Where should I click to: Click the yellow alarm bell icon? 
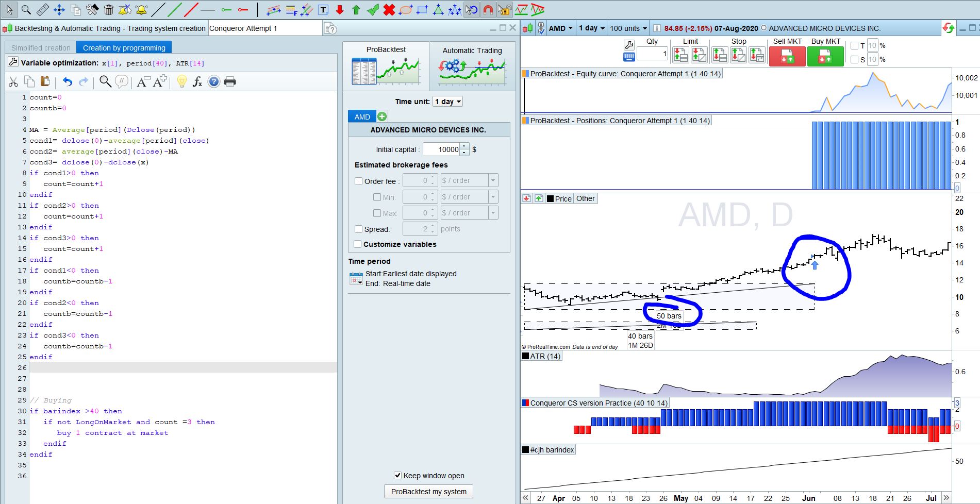[x=141, y=9]
